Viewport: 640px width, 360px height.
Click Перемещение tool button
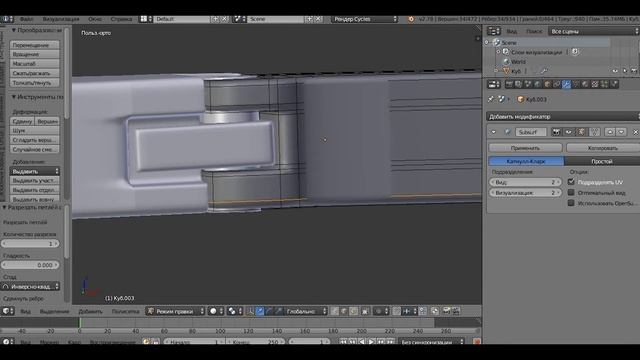tap(35, 45)
